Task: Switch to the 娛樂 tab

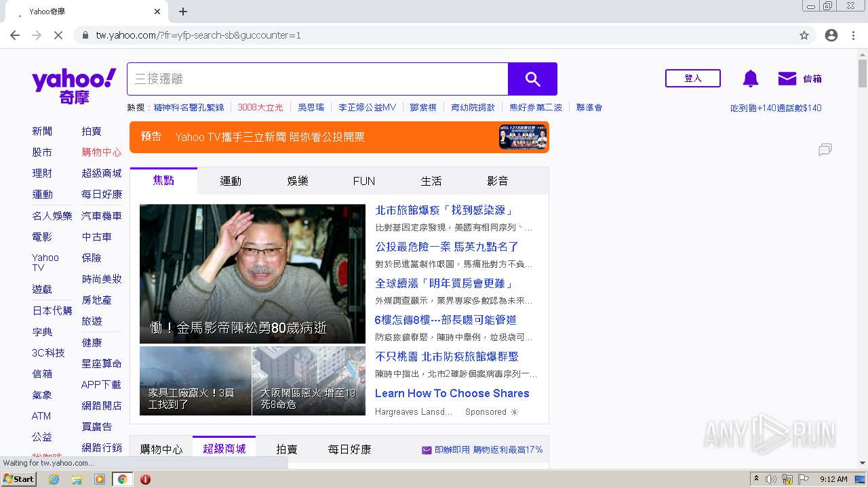Action: point(298,181)
